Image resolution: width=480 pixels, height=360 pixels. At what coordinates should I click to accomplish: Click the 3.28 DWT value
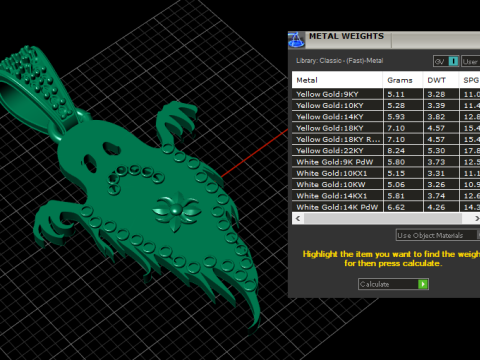pyautogui.click(x=436, y=94)
